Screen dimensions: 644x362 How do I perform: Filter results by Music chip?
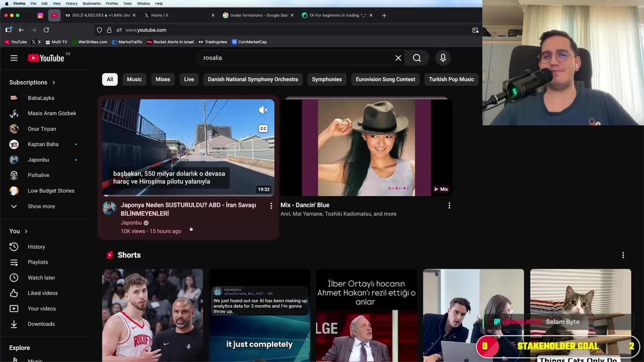[x=134, y=79]
